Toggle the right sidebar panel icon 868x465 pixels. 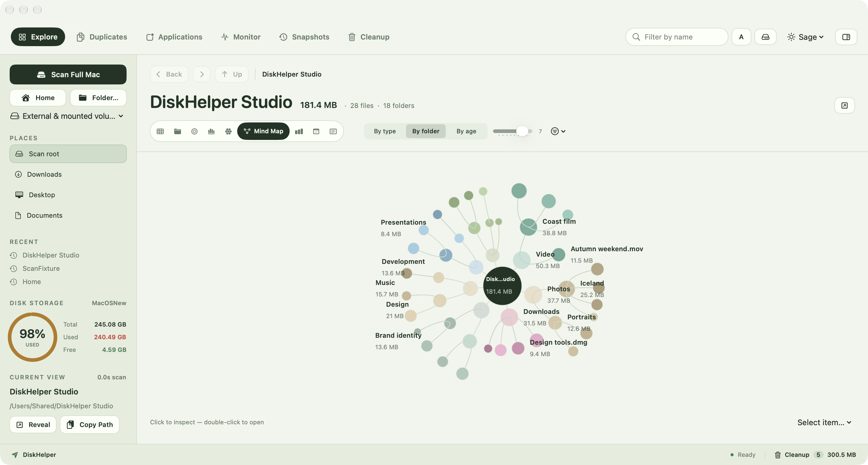pos(846,37)
